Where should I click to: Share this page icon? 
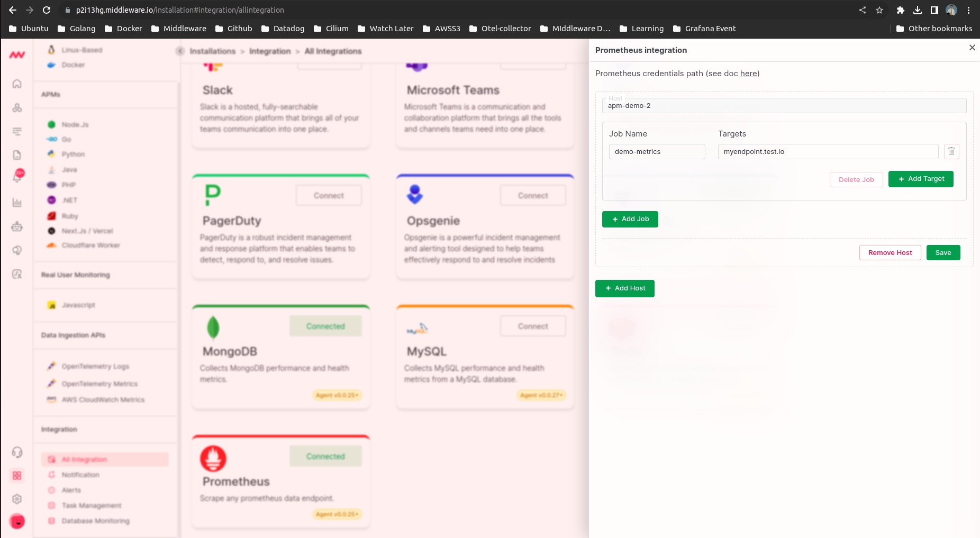pyautogui.click(x=863, y=10)
